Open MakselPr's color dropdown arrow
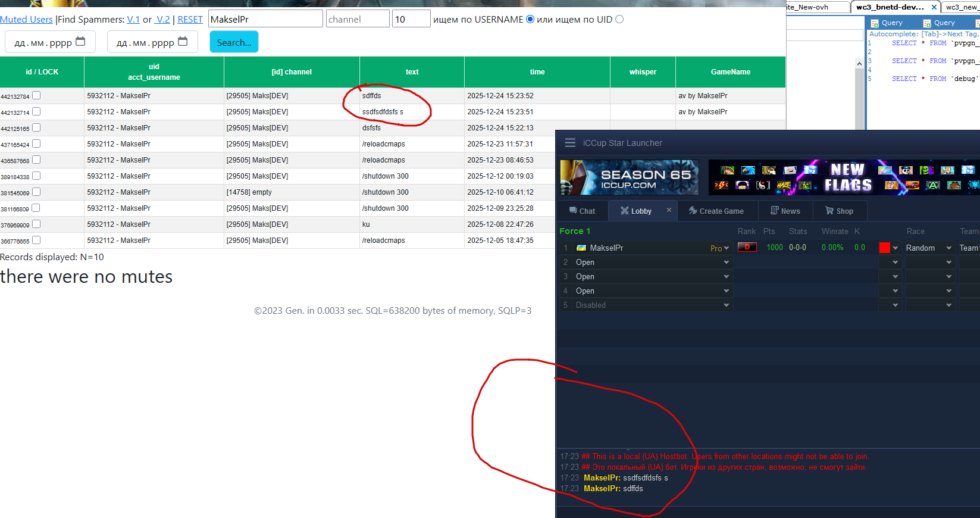This screenshot has width=980, height=518. [896, 248]
